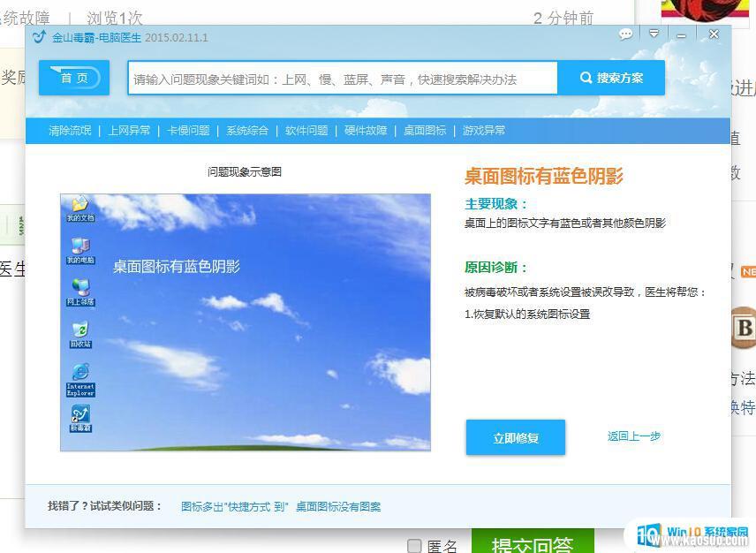The image size is (756, 553).
Task: Switch to the 软件问题 tab
Action: (306, 130)
